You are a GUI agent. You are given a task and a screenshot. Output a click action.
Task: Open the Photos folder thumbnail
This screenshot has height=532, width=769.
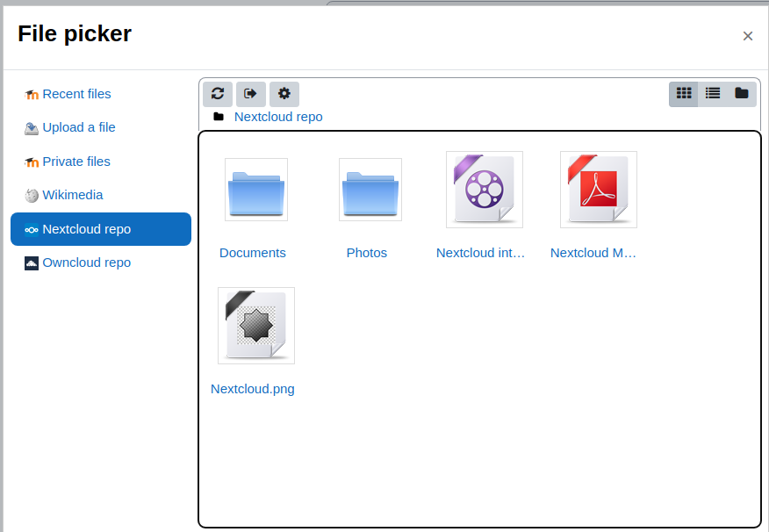(370, 190)
